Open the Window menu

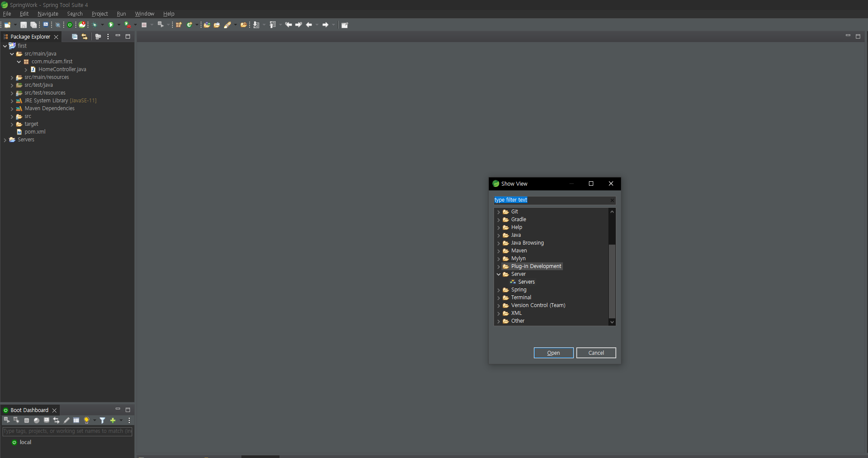coord(144,14)
